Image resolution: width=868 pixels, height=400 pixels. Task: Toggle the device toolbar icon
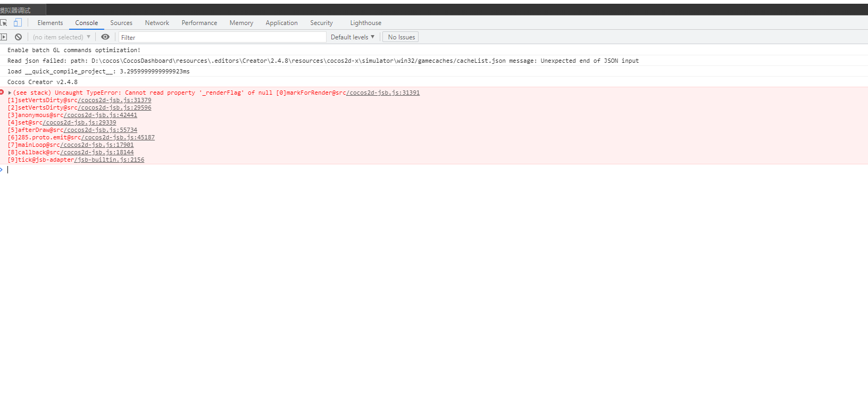pyautogui.click(x=18, y=22)
